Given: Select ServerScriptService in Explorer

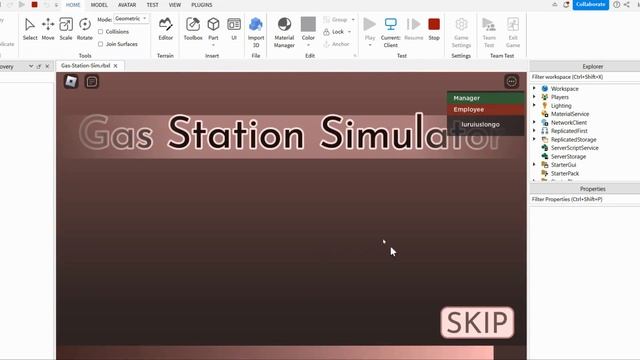Looking at the screenshot, I should click(x=574, y=148).
